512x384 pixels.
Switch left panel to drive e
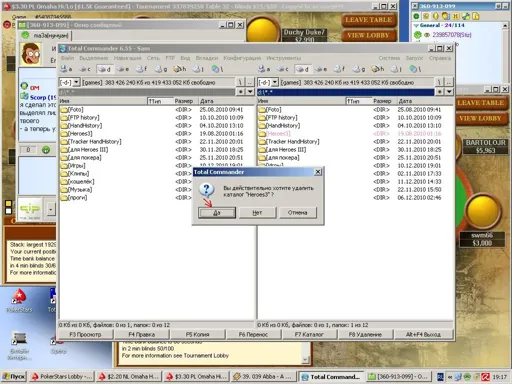pyautogui.click(x=123, y=69)
